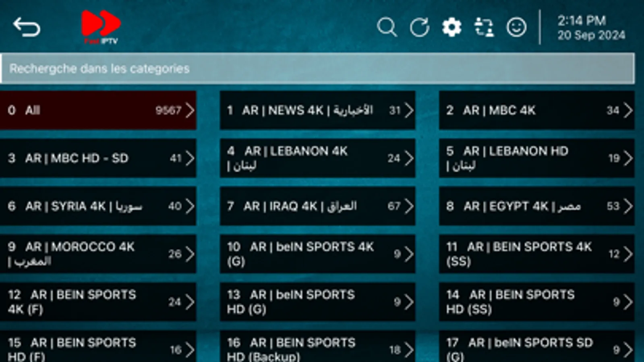Click channel count 9567 on All
Image resolution: width=644 pixels, height=362 pixels.
168,110
